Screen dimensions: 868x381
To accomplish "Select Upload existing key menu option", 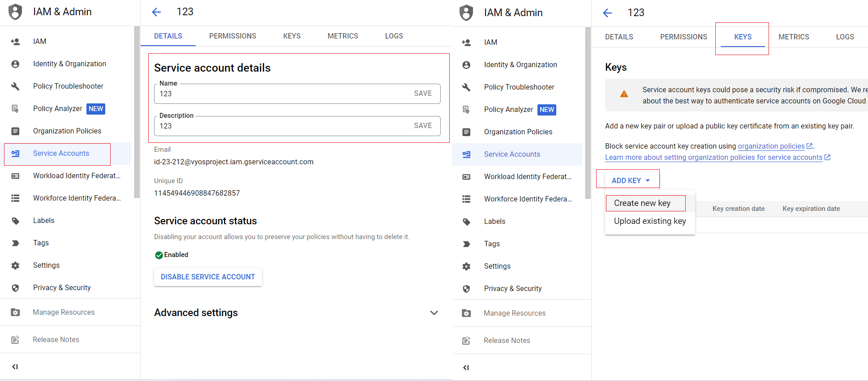I will 649,221.
